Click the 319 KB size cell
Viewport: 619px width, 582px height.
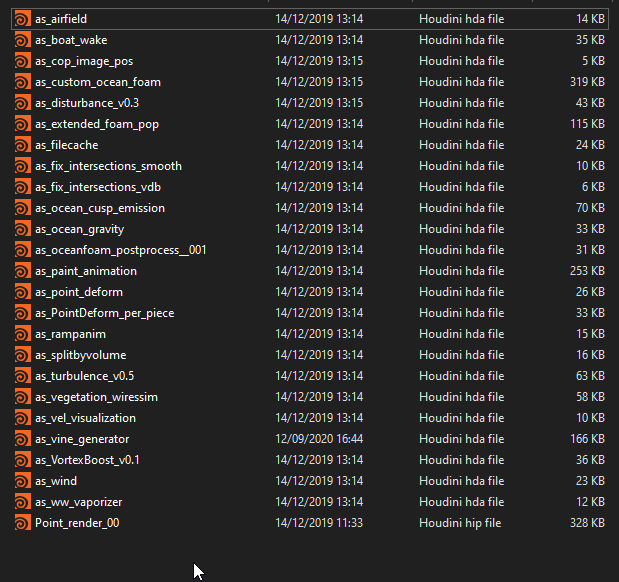click(587, 82)
